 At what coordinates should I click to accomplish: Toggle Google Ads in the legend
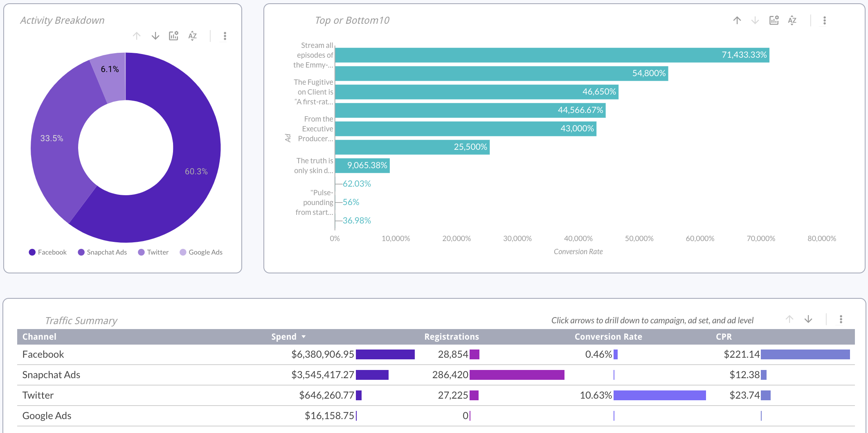pyautogui.click(x=201, y=252)
